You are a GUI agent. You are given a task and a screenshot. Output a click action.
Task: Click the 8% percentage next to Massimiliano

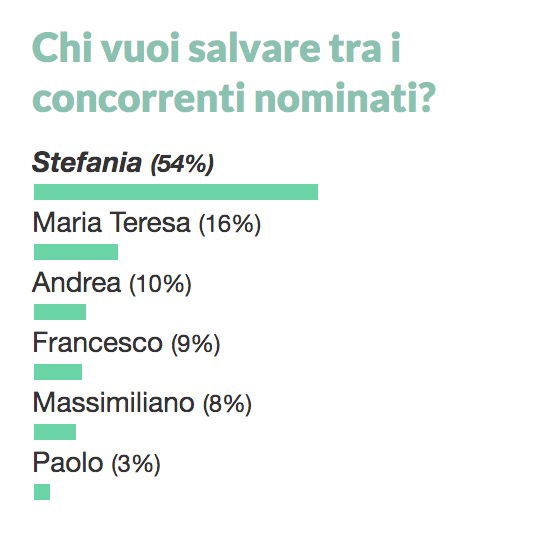(x=227, y=404)
